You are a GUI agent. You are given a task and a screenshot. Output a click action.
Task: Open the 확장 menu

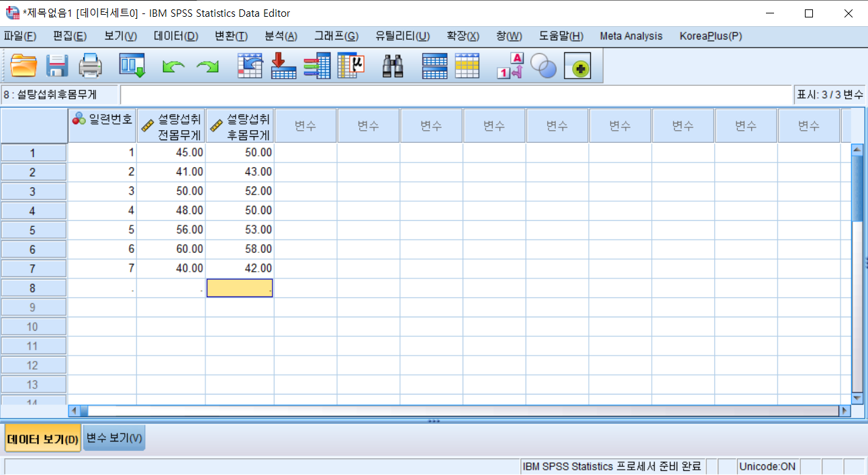pyautogui.click(x=463, y=36)
